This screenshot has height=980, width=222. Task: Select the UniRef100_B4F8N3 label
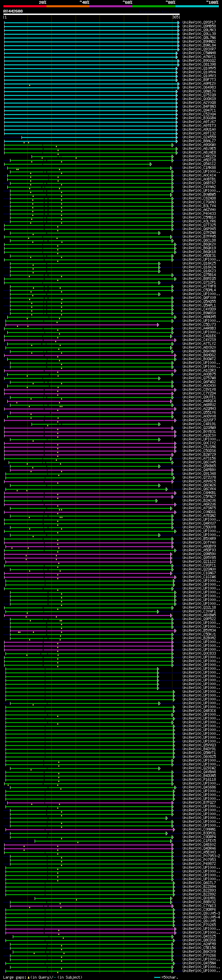(199, 106)
